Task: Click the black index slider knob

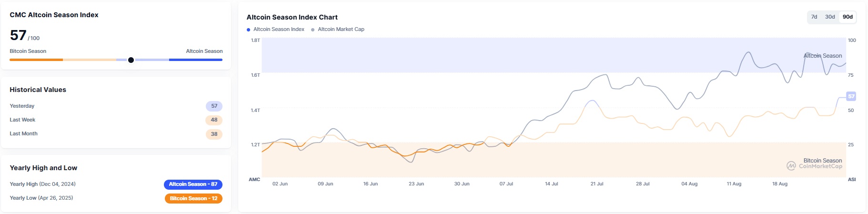Action: click(x=131, y=60)
